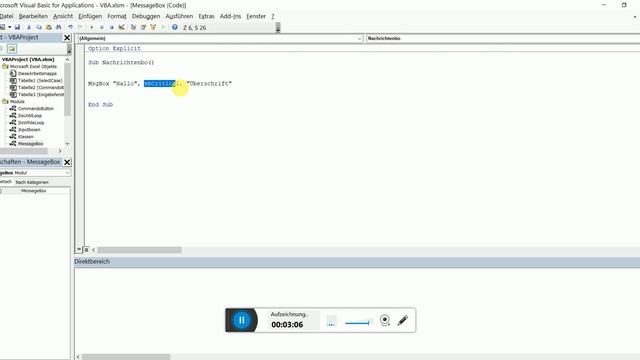Open Object Browser via toolbar icon
640x360 pixels.
(x=153, y=27)
